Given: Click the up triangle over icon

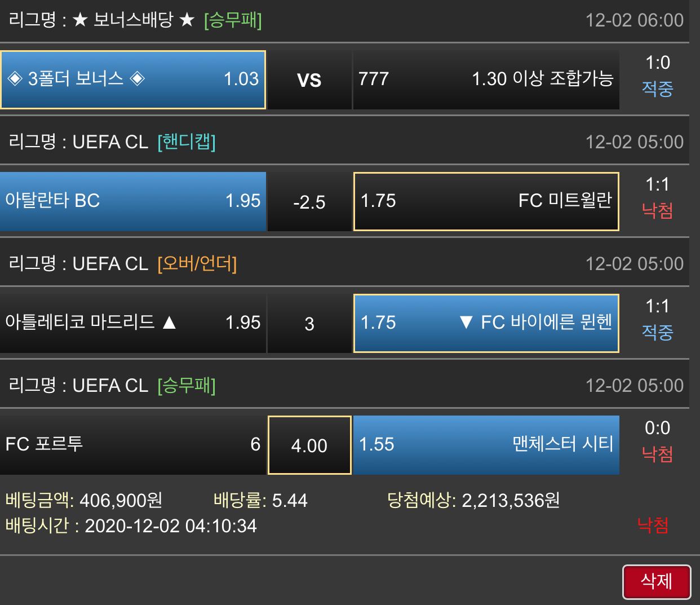Looking at the screenshot, I should [169, 323].
